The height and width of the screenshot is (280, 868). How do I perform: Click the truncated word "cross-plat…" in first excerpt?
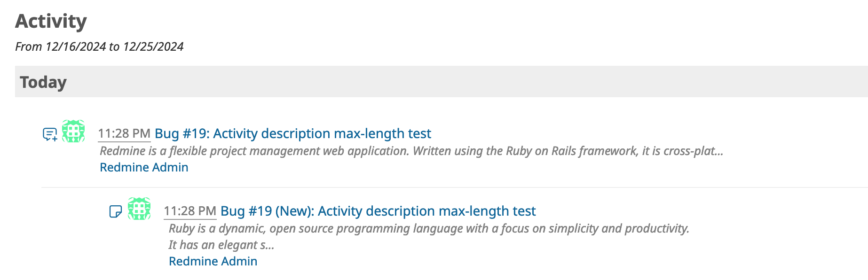[x=694, y=151]
